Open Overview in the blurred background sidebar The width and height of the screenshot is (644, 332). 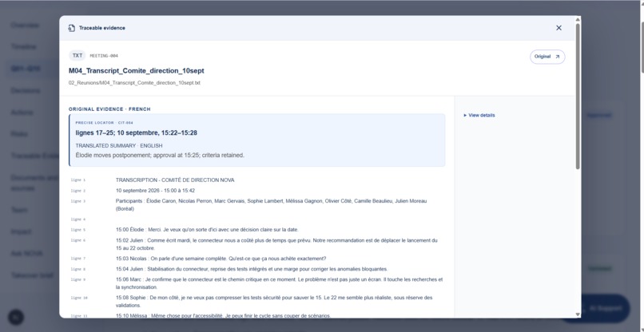[x=25, y=26]
